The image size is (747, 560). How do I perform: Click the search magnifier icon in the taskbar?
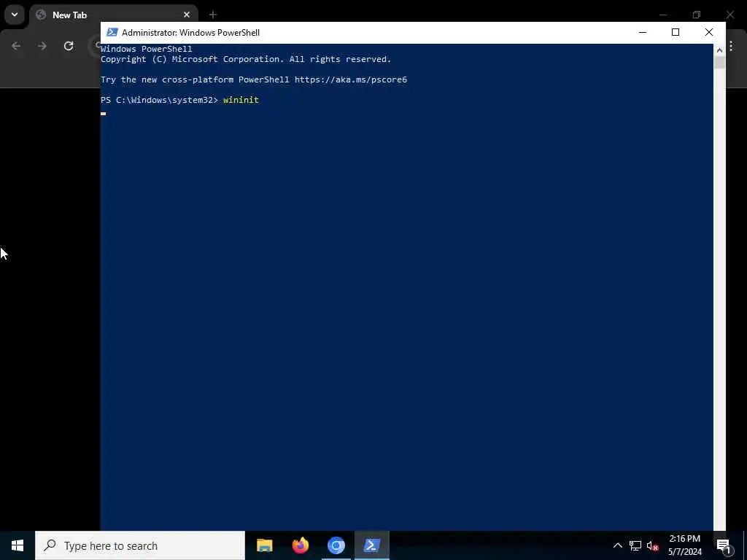coord(50,545)
